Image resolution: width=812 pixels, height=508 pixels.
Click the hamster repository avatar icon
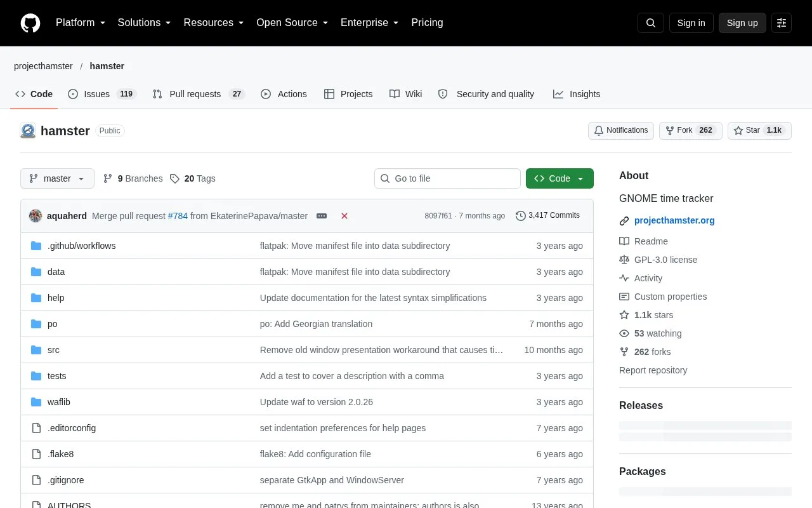pyautogui.click(x=28, y=131)
